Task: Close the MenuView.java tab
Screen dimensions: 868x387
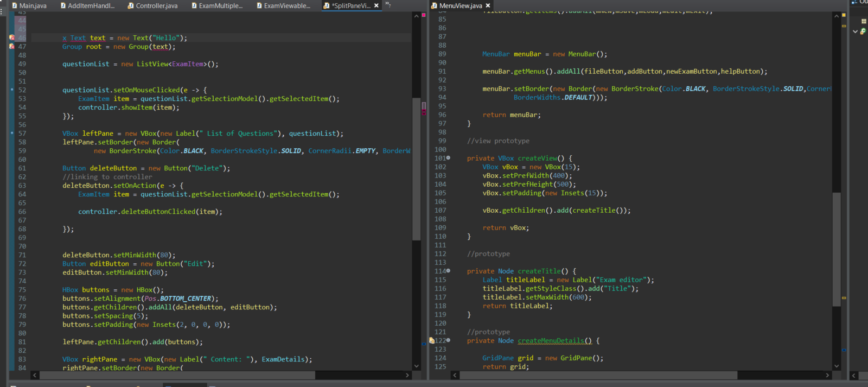Action: [x=488, y=5]
